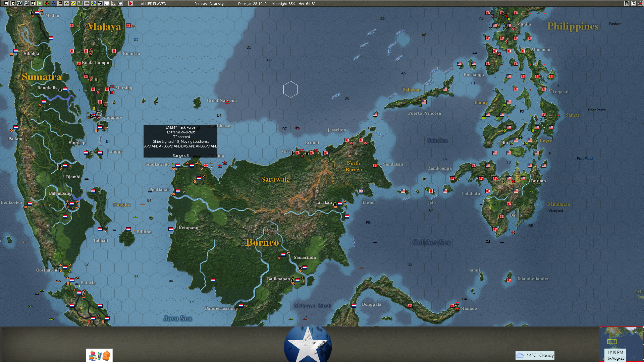Viewport: 644px width, 362px height.
Task: Click the enemy Task Force tooltip box
Action: pos(180,141)
